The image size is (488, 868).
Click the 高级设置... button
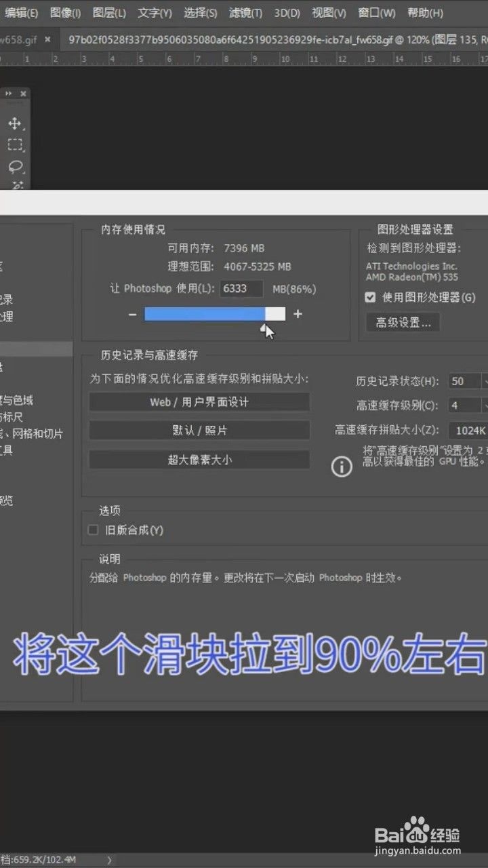pyautogui.click(x=403, y=323)
